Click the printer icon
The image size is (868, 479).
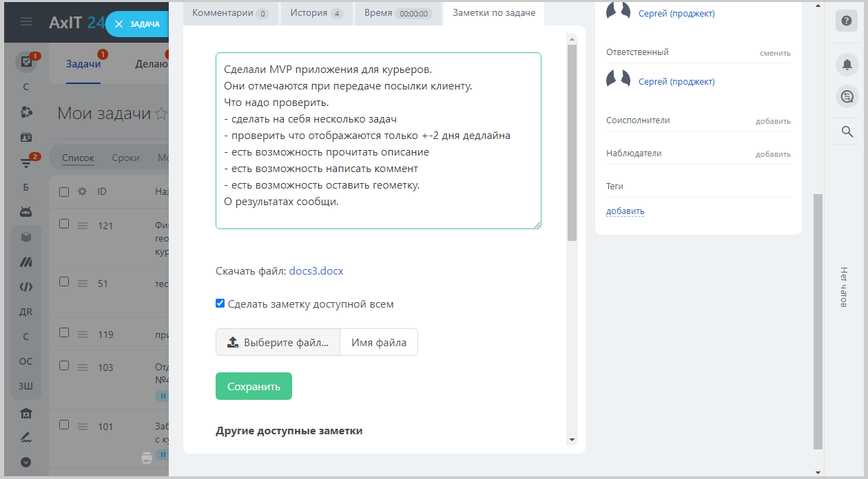(x=147, y=458)
